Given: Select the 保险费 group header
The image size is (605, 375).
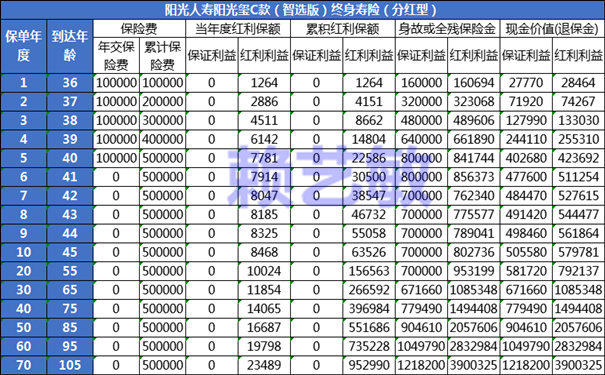Looking at the screenshot, I should point(139,29).
